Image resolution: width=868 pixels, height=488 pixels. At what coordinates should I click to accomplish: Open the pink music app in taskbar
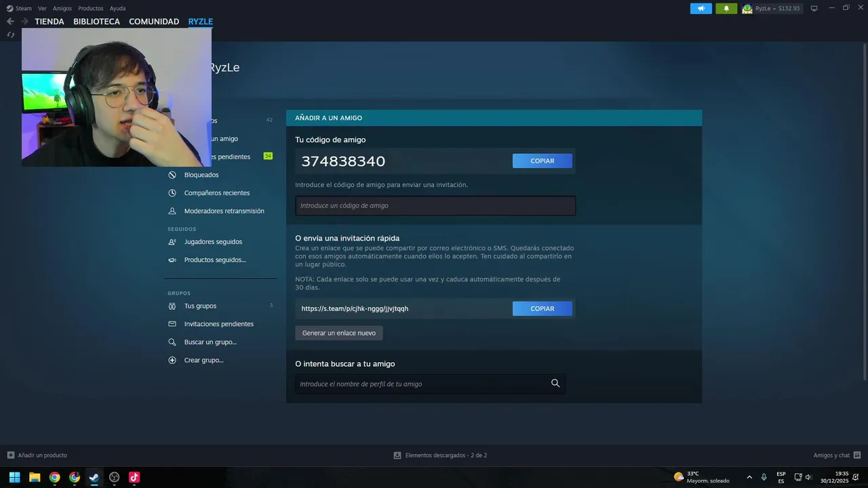tap(134, 477)
